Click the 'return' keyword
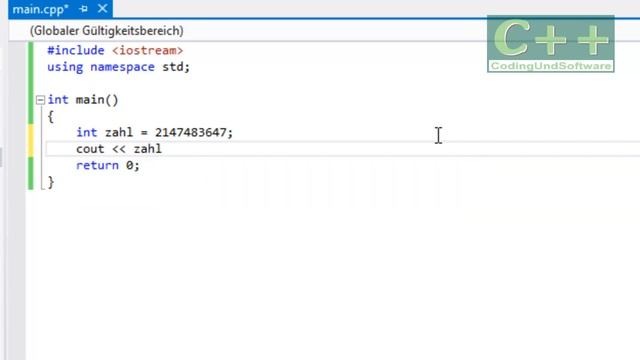Image resolution: width=640 pixels, height=360 pixels. (x=97, y=165)
